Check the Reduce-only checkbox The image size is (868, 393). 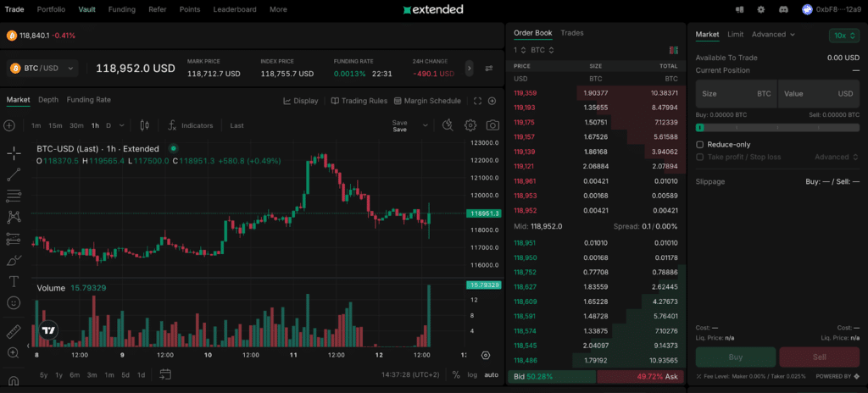(x=699, y=145)
